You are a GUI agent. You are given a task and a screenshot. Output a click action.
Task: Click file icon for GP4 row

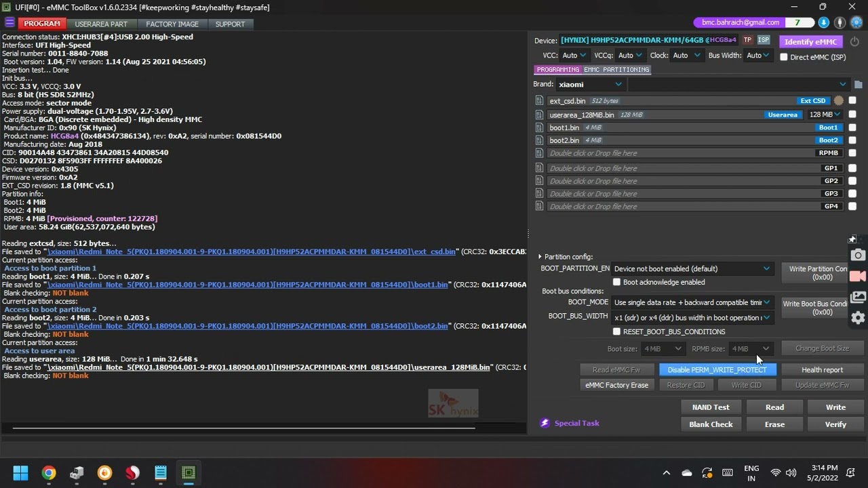[x=539, y=206]
